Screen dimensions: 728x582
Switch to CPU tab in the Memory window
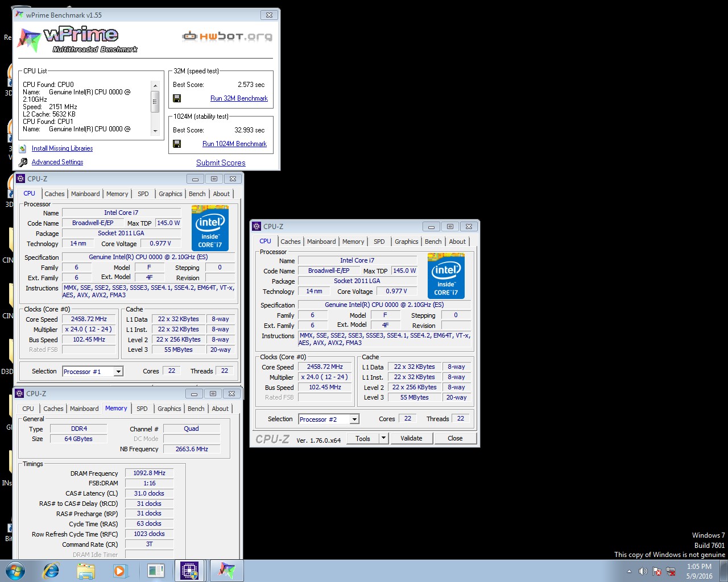(28, 409)
